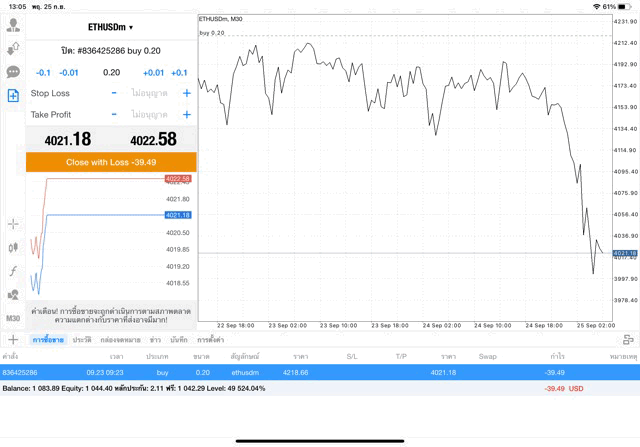
Task: Increase volume by 0.01
Action: [x=153, y=73]
